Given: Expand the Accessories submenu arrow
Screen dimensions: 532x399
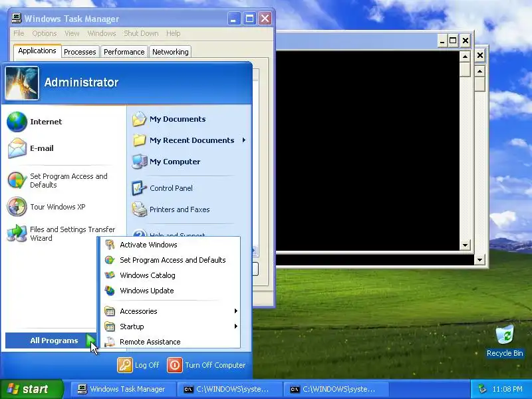Looking at the screenshot, I should pos(236,311).
